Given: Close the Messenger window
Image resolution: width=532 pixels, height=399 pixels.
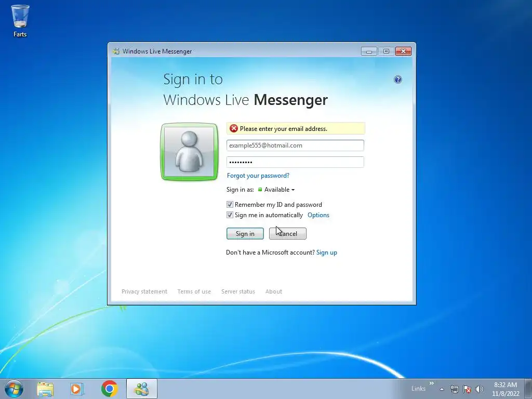Looking at the screenshot, I should (403, 51).
